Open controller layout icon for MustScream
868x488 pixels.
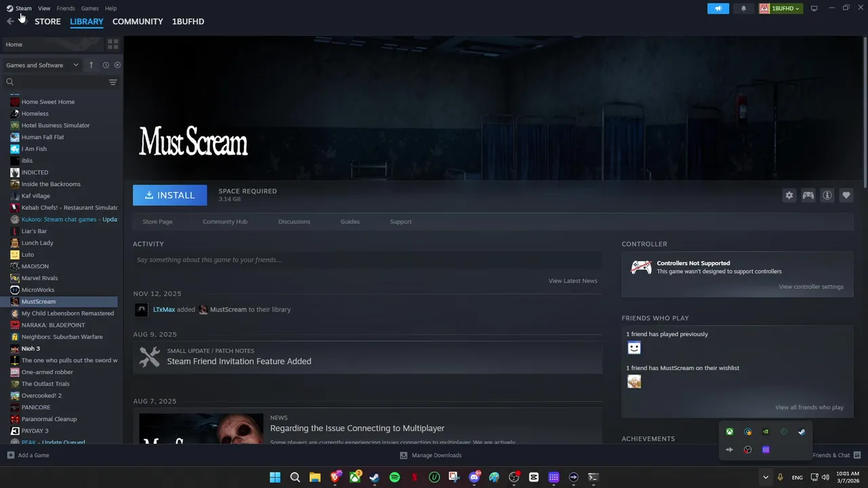point(808,195)
